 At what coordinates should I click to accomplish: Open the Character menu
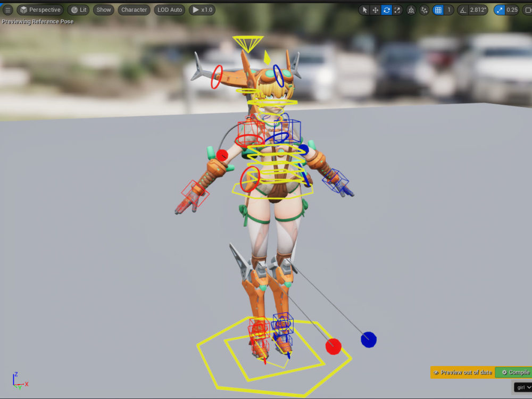[134, 10]
